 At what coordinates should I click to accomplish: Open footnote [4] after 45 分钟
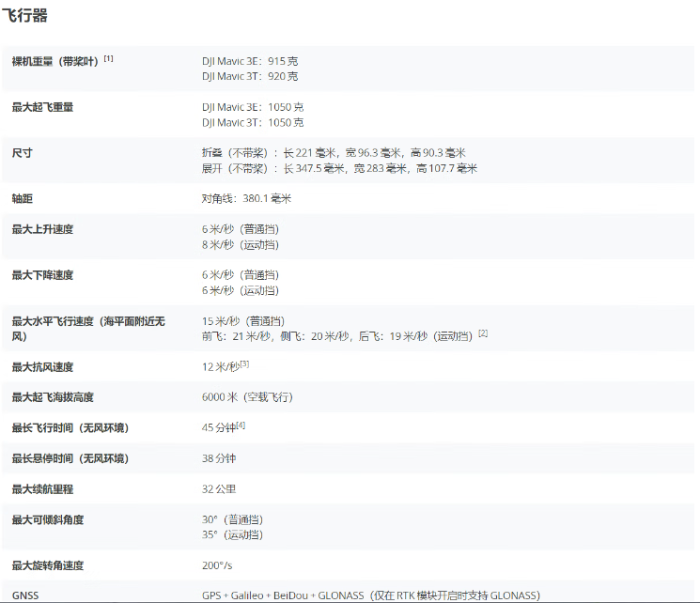(241, 425)
